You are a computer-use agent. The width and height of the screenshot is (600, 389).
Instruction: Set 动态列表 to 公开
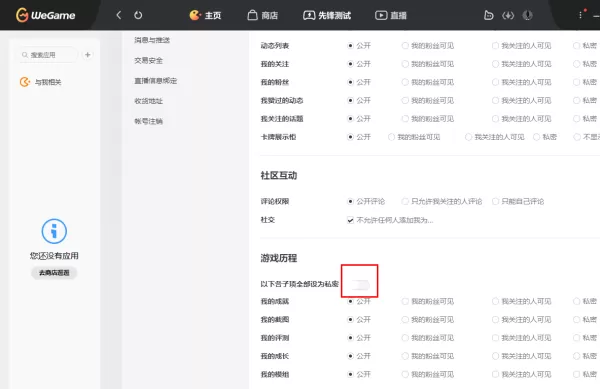click(x=350, y=46)
